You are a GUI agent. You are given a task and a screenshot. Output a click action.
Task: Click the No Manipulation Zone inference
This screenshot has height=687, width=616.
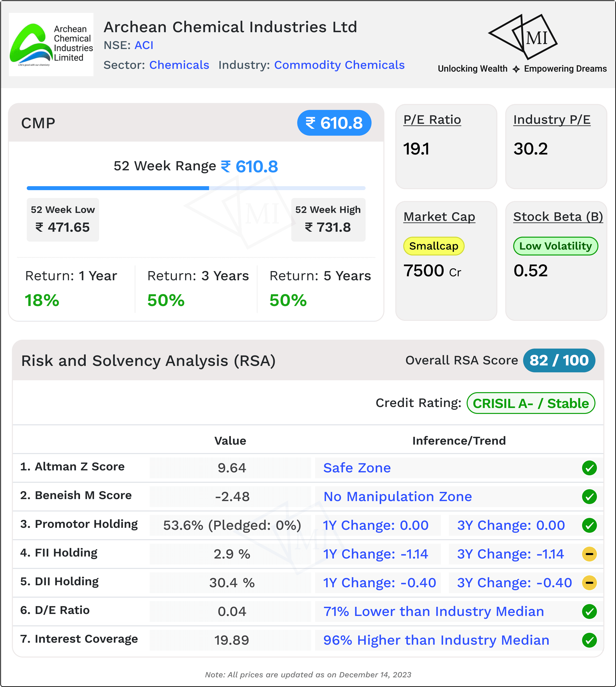pyautogui.click(x=398, y=497)
